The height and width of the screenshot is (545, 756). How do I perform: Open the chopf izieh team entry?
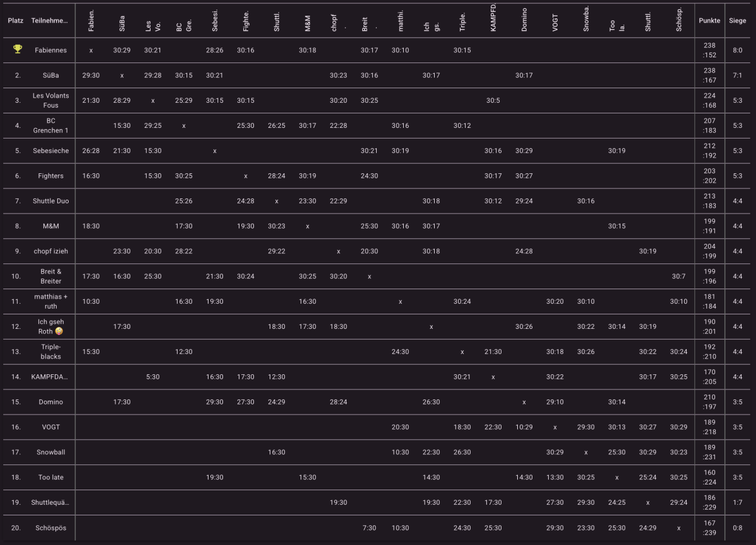click(50, 251)
